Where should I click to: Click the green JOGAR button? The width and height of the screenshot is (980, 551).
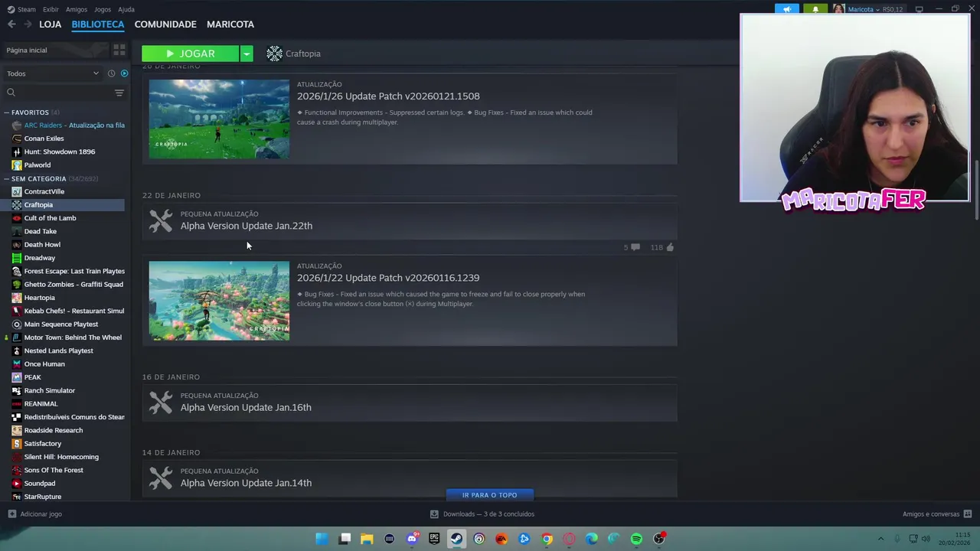[190, 54]
